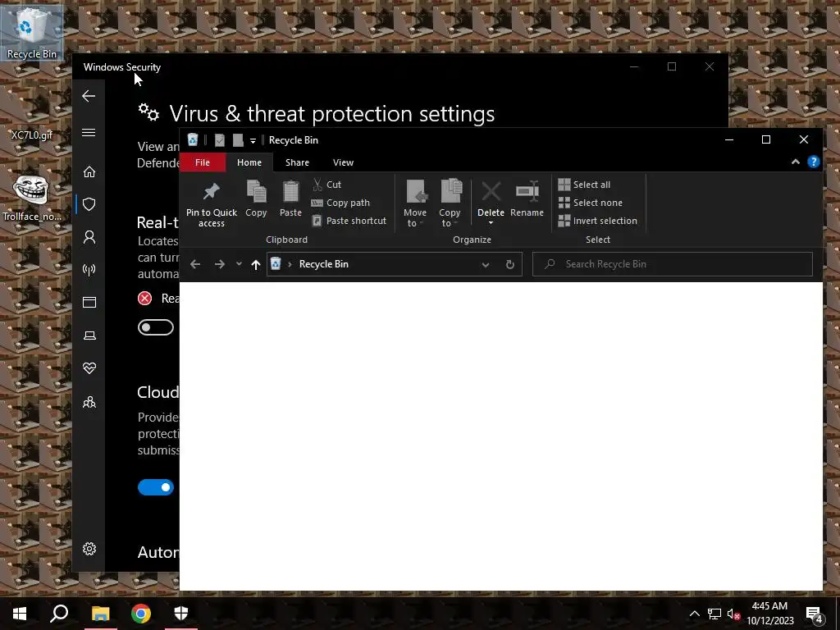The height and width of the screenshot is (630, 840).
Task: Switch to the Share ribbon tab
Action: coord(297,162)
